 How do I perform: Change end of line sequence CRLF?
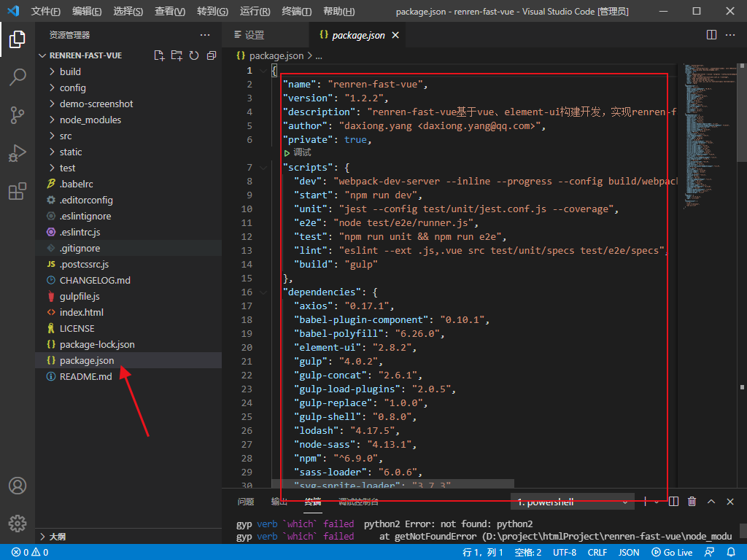tap(597, 552)
